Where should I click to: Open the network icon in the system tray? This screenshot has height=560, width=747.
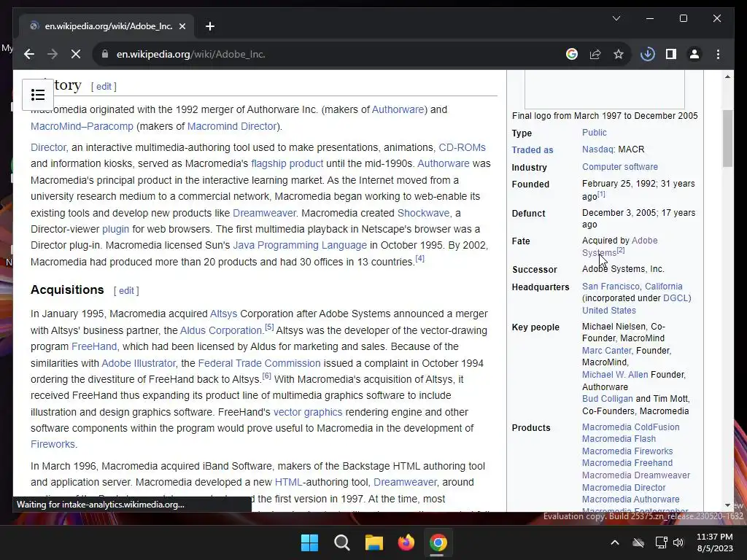pyautogui.click(x=661, y=542)
